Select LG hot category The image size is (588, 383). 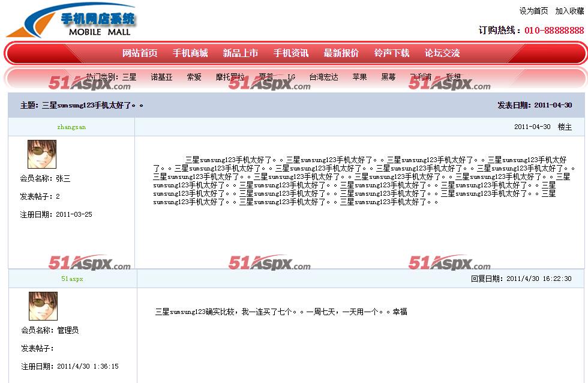(x=292, y=77)
